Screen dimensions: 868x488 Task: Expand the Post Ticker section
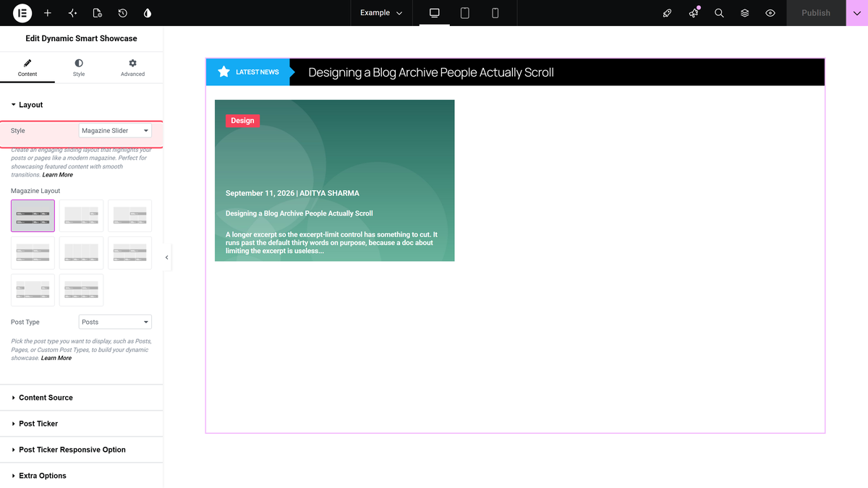click(82, 424)
